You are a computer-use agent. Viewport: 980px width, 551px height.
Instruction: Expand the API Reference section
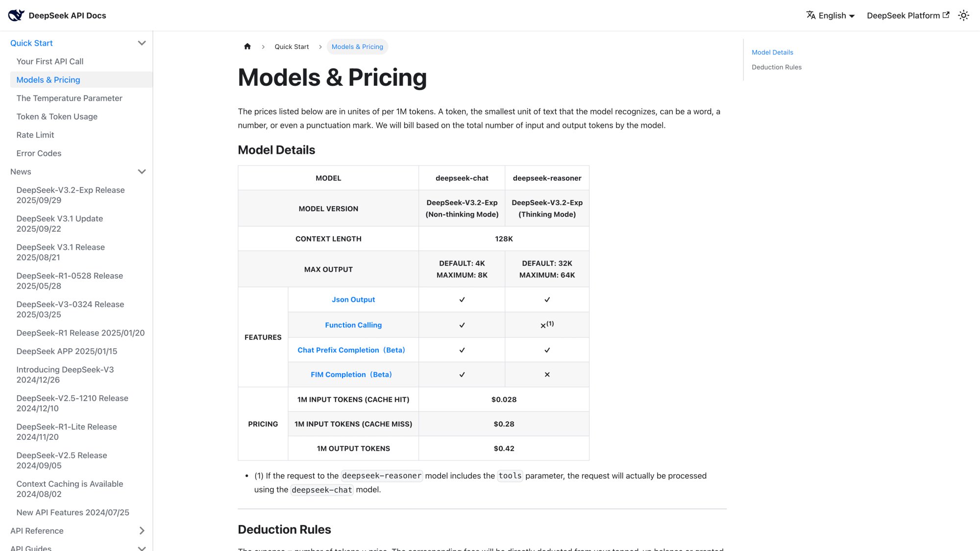[x=142, y=531]
